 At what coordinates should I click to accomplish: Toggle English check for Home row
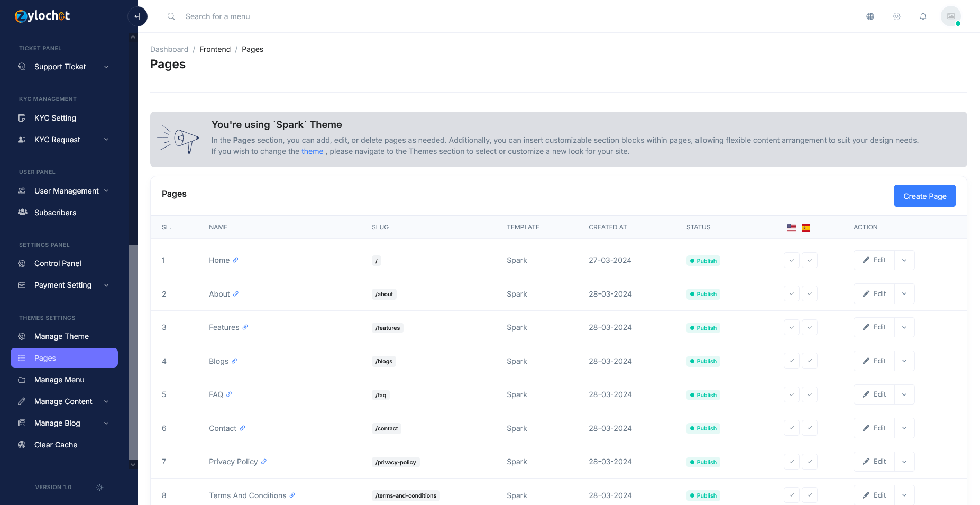coord(792,260)
